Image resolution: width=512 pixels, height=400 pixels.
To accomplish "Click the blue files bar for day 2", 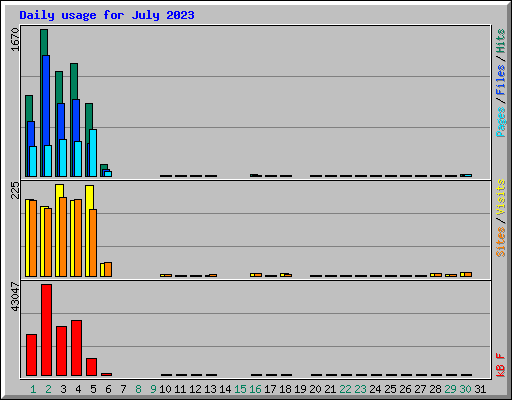I will coord(46,100).
